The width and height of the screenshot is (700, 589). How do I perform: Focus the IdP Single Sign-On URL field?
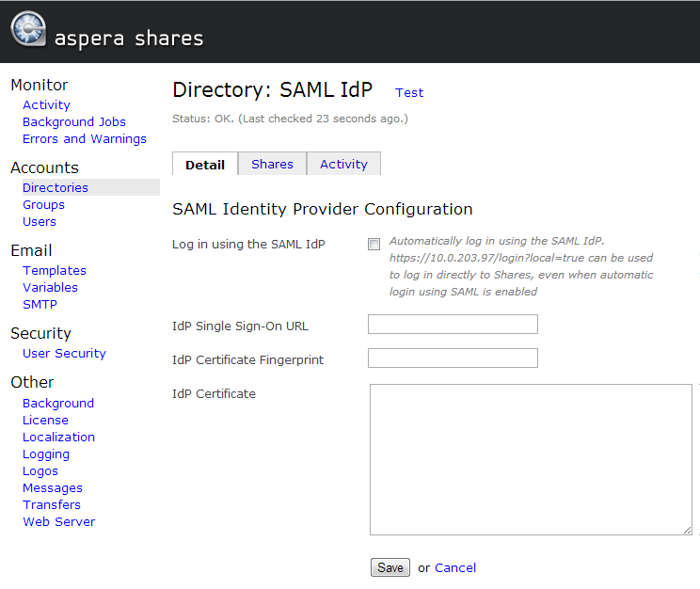pyautogui.click(x=453, y=325)
